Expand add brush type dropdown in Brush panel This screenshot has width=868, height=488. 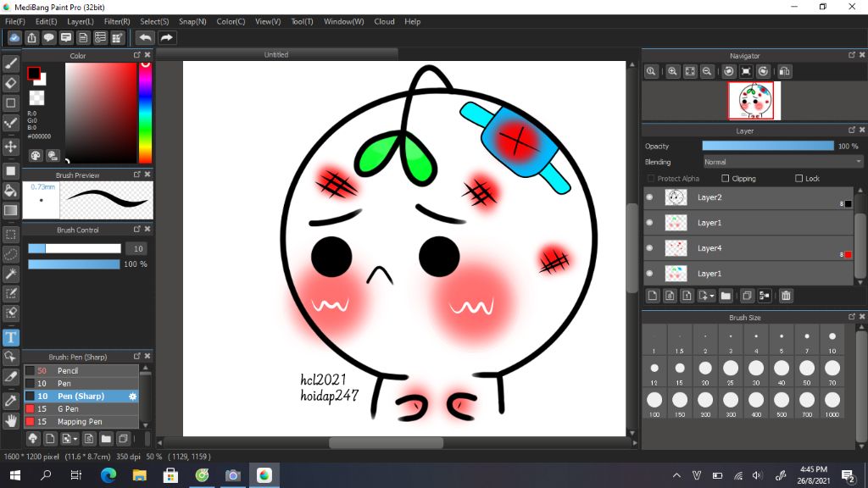point(75,440)
